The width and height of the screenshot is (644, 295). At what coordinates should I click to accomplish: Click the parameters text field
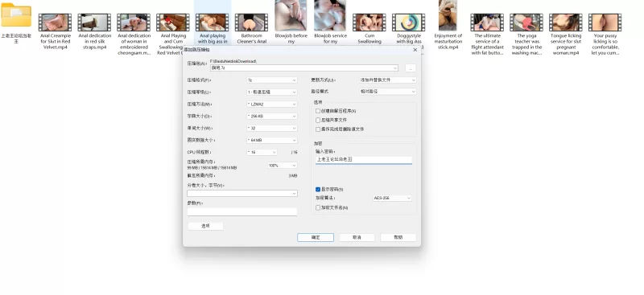coord(242,211)
